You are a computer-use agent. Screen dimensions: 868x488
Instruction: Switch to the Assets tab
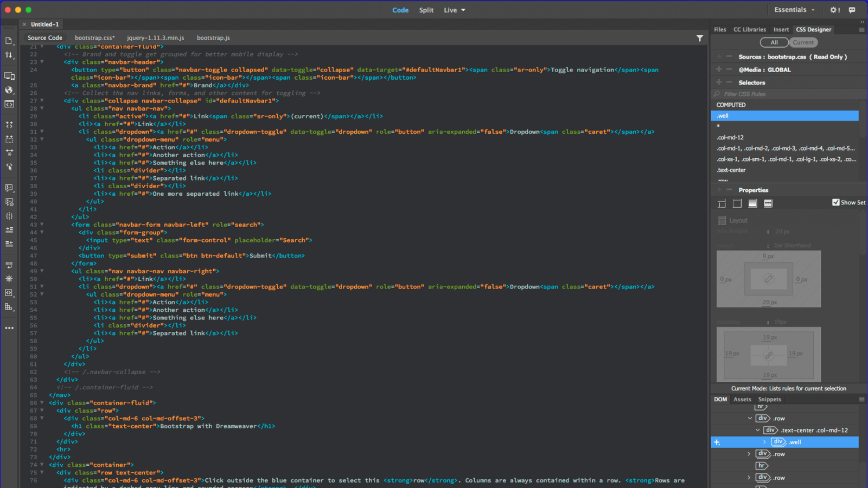[742, 399]
